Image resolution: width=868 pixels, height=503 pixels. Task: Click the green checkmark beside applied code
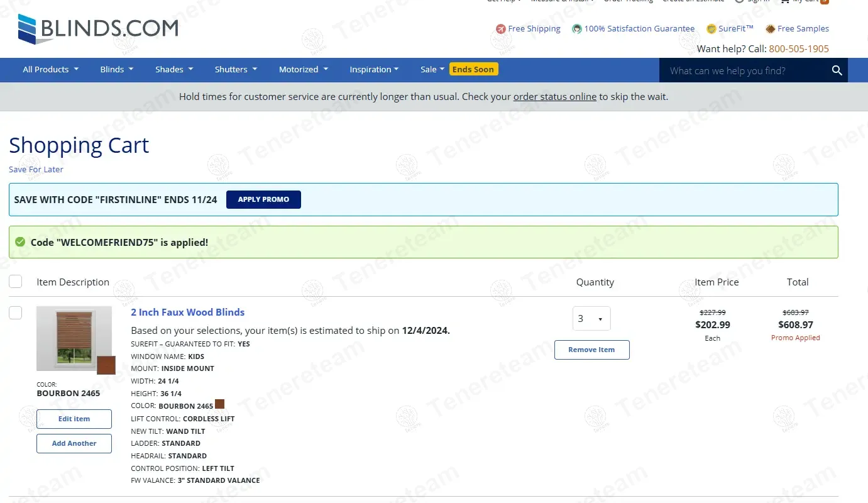point(20,242)
